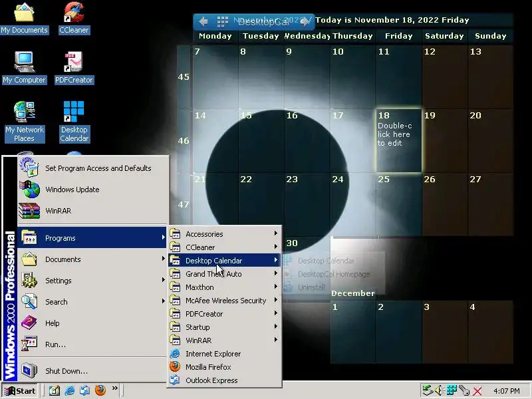Image resolution: width=532 pixels, height=399 pixels.
Task: Select calendar cell for December 4
Action: [491, 332]
